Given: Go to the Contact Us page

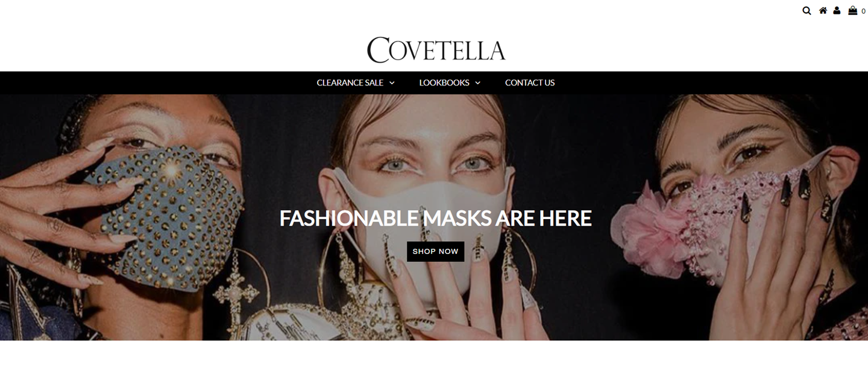Looking at the screenshot, I should pyautogui.click(x=530, y=82).
